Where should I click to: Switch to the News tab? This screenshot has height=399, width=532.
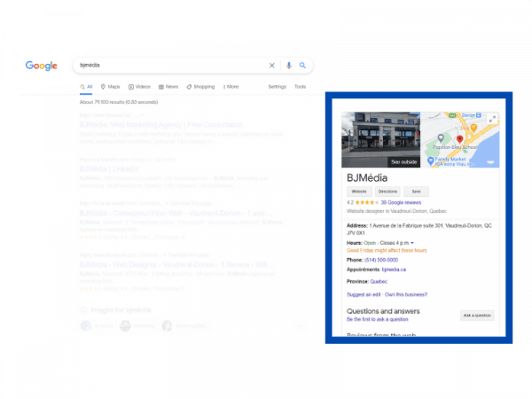click(x=168, y=87)
